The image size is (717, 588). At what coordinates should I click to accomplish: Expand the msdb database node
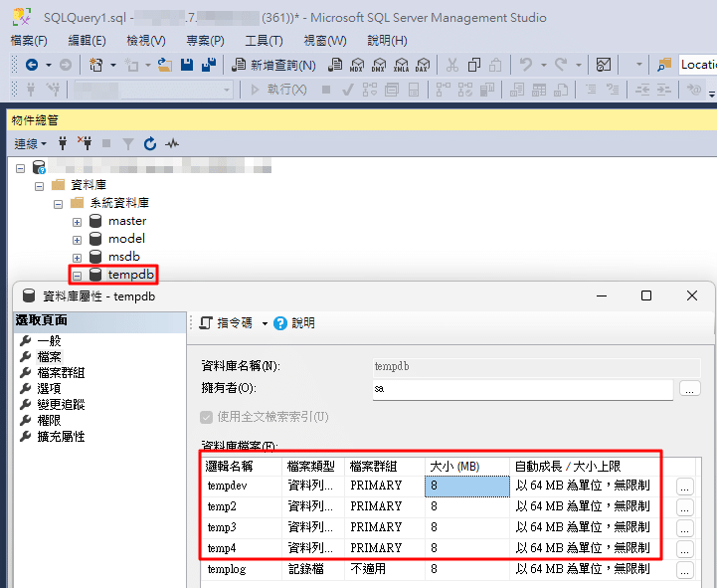point(77,258)
